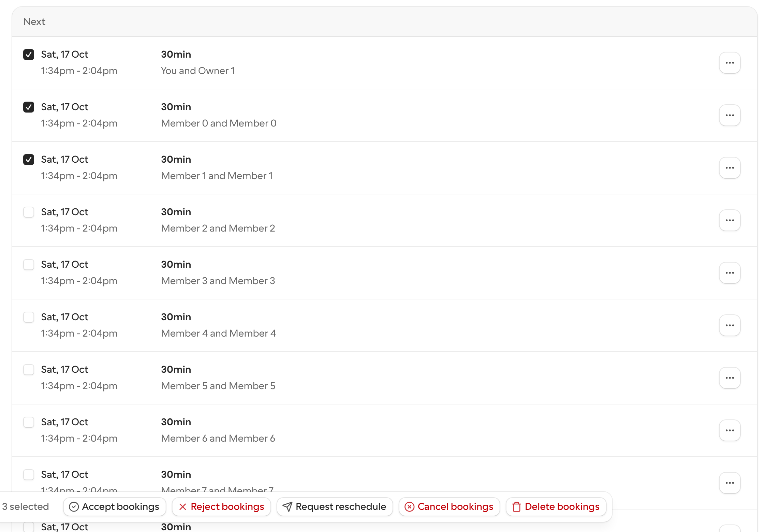Click the "3 selected" count label

coord(26,506)
